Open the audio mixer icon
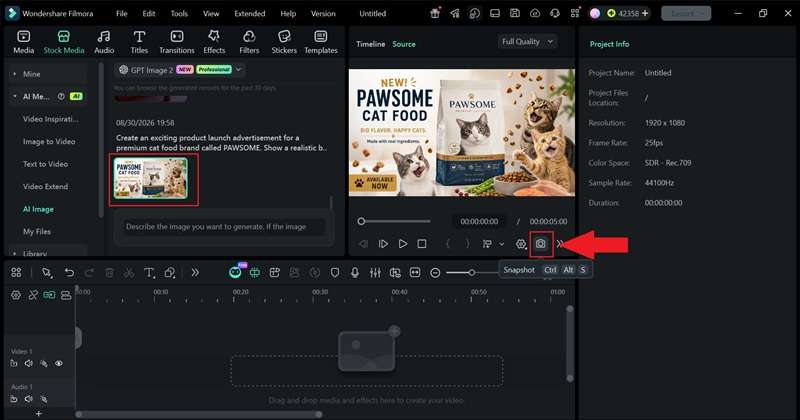The height and width of the screenshot is (420, 800). (376, 273)
